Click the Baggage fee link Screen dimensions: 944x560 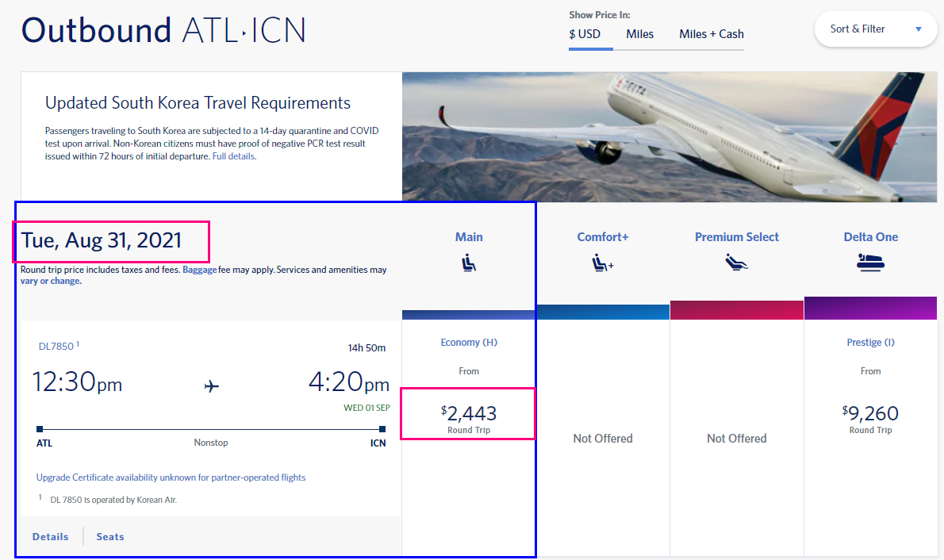point(199,270)
